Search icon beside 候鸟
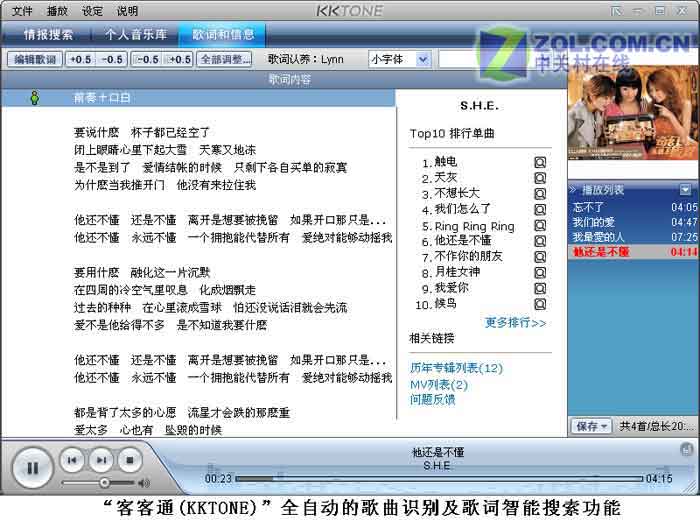This screenshot has height=521, width=700. (540, 304)
